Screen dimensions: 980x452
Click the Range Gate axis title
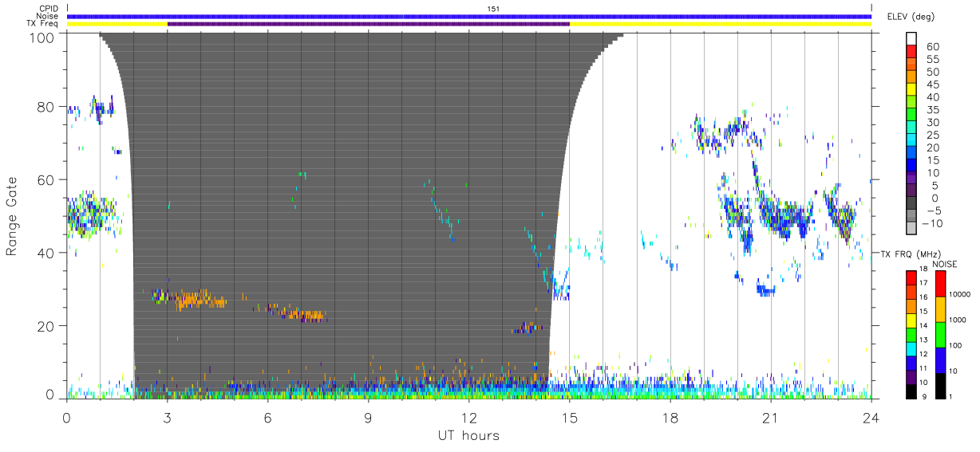click(12, 216)
